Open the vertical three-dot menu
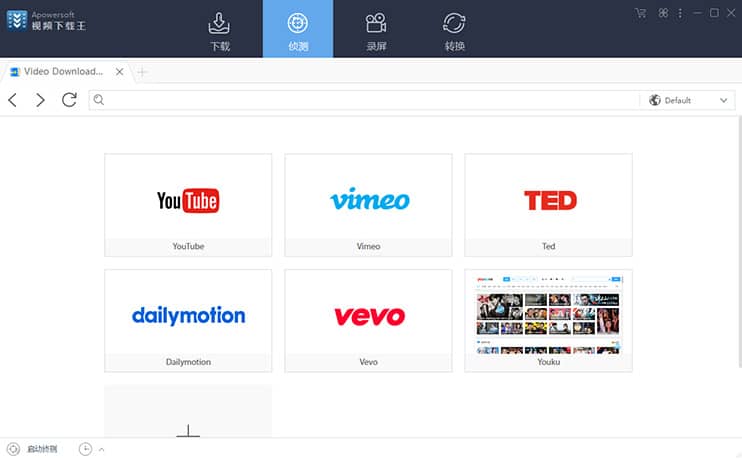The width and height of the screenshot is (742, 460). click(x=680, y=13)
